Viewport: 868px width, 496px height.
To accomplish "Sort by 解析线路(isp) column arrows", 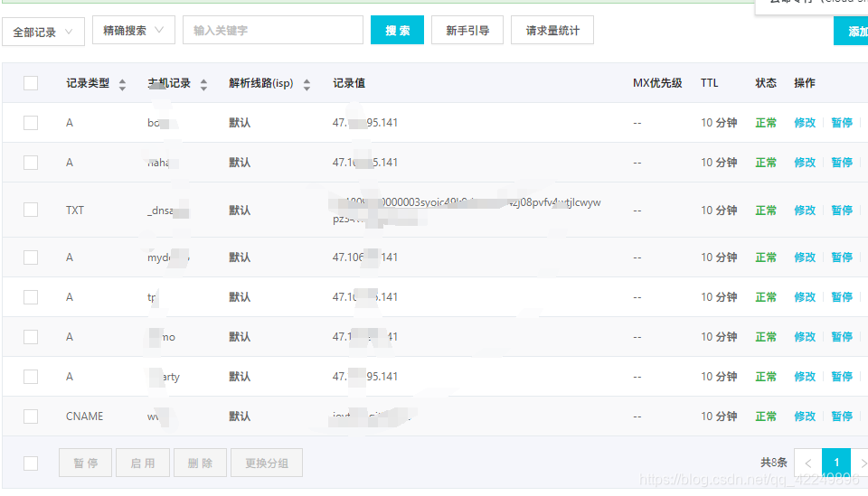I will tap(307, 84).
